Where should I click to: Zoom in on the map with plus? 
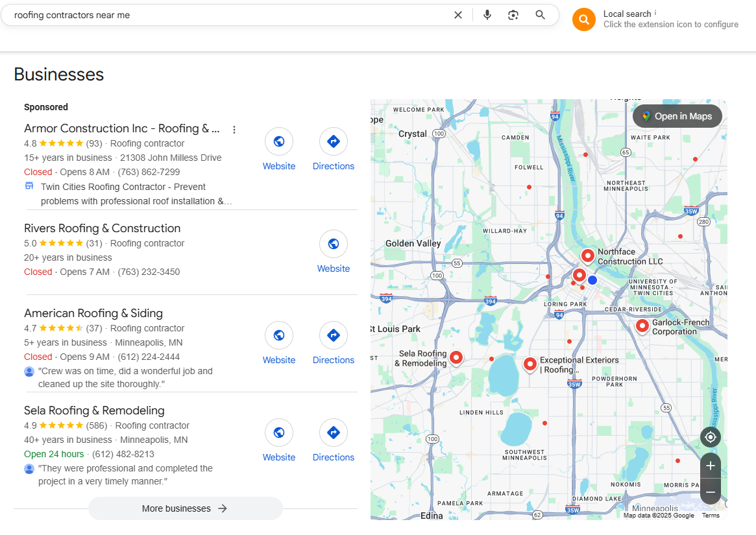(x=710, y=466)
